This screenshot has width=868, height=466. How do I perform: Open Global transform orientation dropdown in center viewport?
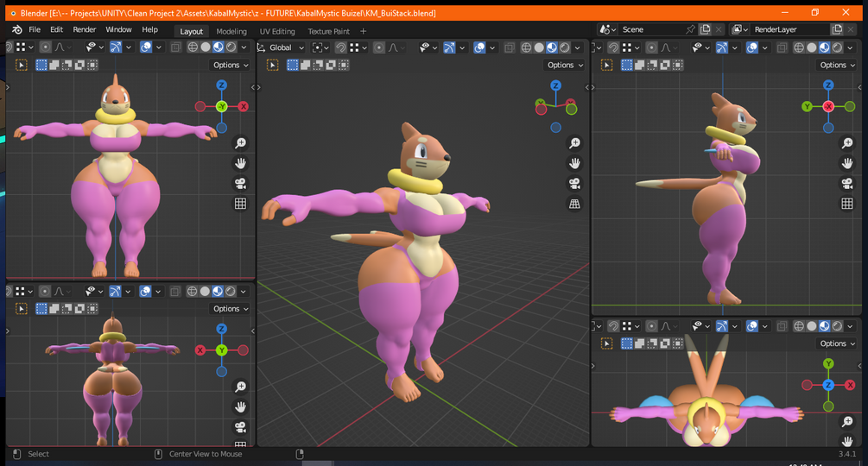282,48
